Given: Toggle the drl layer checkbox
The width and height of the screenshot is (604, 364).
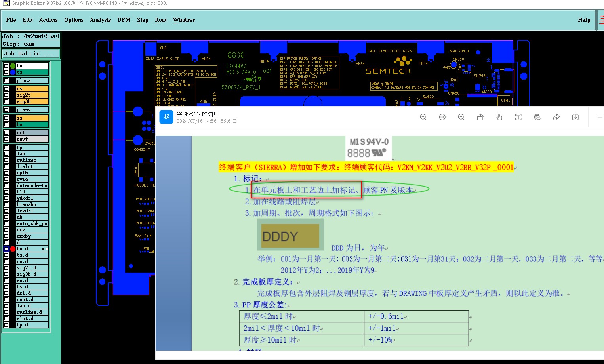Looking at the screenshot, I should [6, 133].
